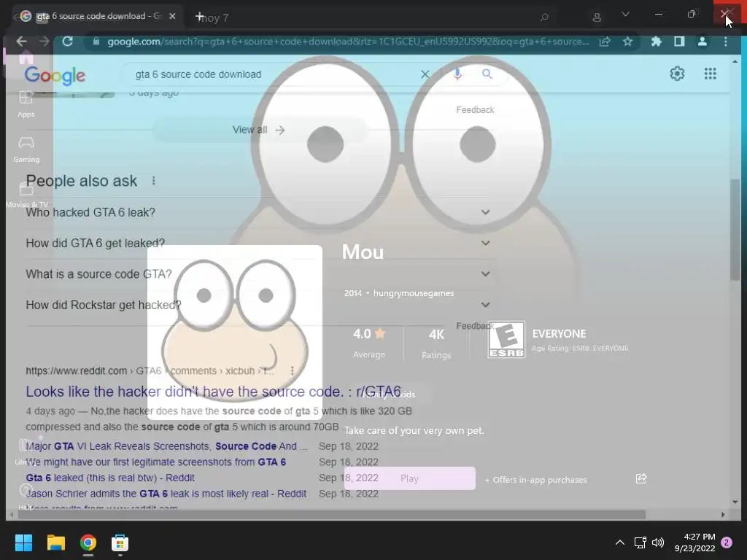Launch File Explorer from taskbar
Viewport: 747px width, 560px height.
(55, 542)
